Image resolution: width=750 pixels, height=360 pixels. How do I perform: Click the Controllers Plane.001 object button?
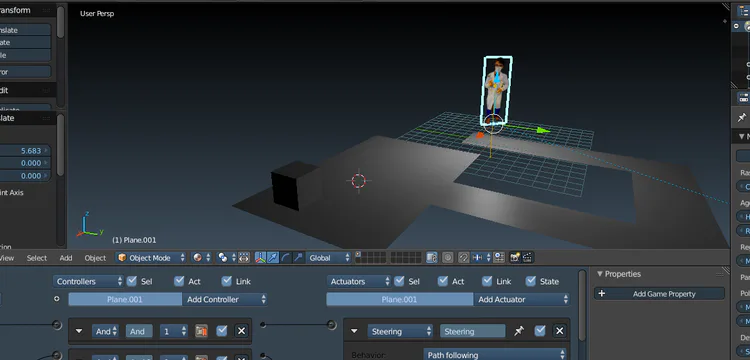pyautogui.click(x=125, y=299)
